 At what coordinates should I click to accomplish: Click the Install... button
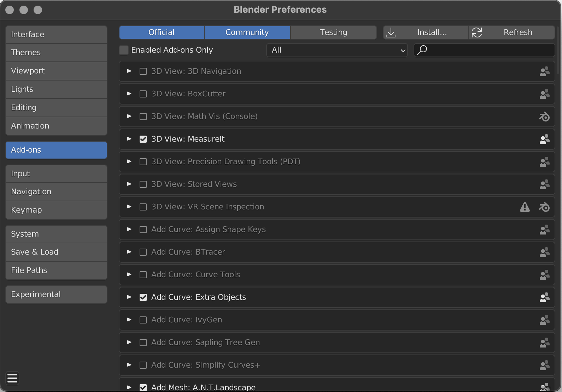pos(426,32)
